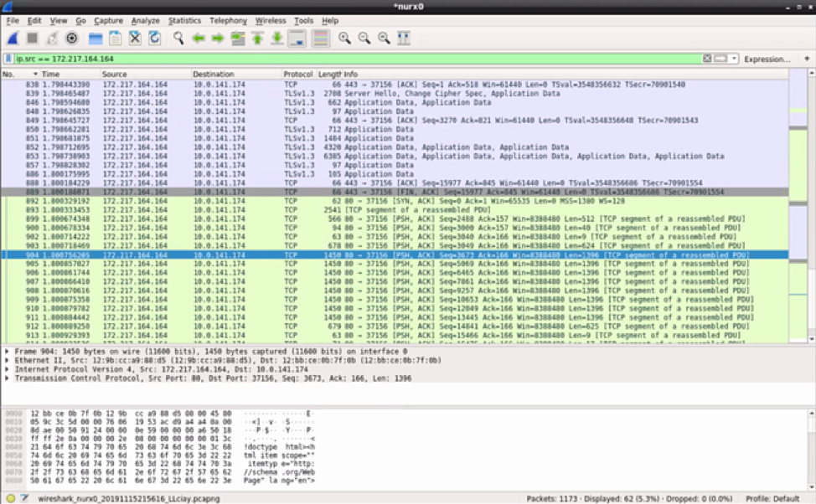This screenshot has width=816, height=504.
Task: Sort packets by the Time column
Action: coord(70,74)
